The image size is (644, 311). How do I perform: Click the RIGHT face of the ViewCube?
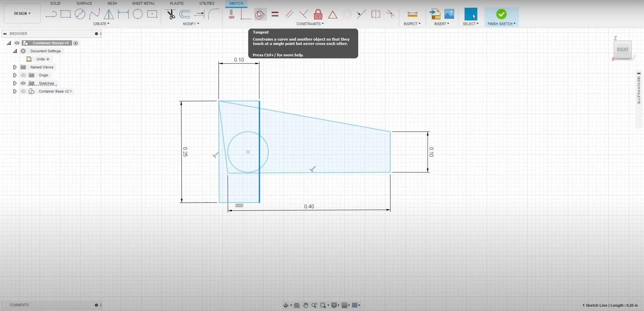[623, 50]
